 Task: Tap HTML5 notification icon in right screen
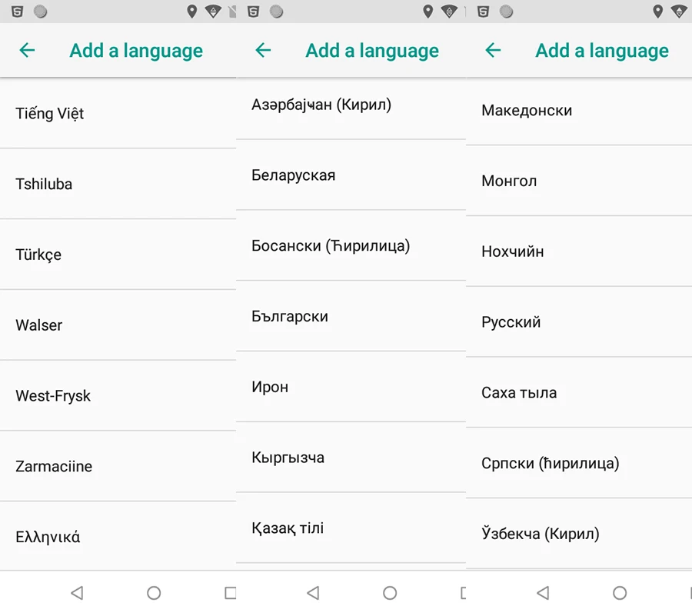click(x=484, y=12)
